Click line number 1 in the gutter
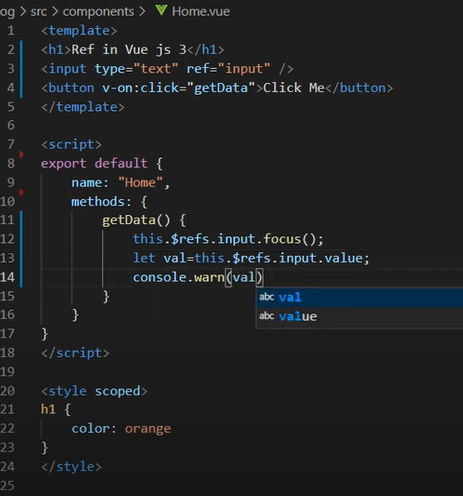463x496 pixels. (x=11, y=31)
